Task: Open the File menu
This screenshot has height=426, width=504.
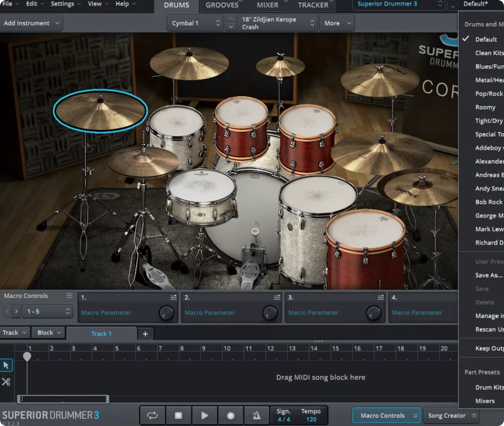Action: pyautogui.click(x=11, y=4)
